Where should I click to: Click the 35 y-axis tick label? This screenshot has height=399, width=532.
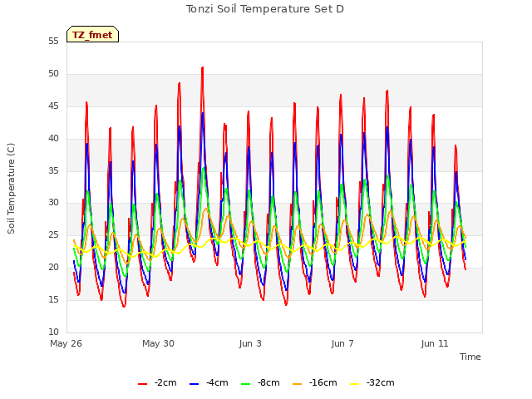[x=53, y=170]
